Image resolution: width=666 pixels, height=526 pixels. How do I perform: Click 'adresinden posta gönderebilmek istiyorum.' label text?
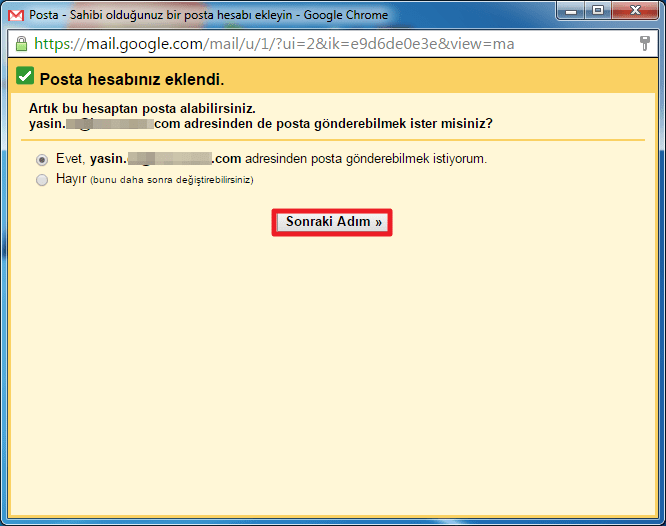(366, 159)
